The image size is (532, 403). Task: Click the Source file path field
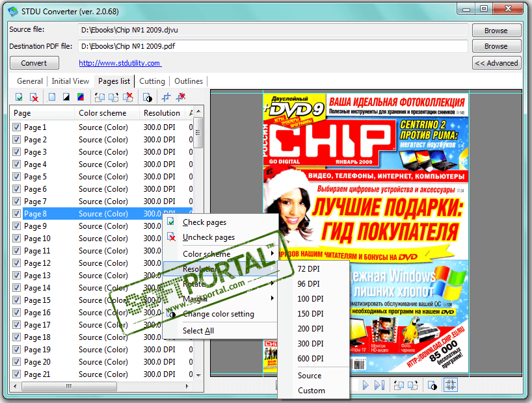click(273, 30)
